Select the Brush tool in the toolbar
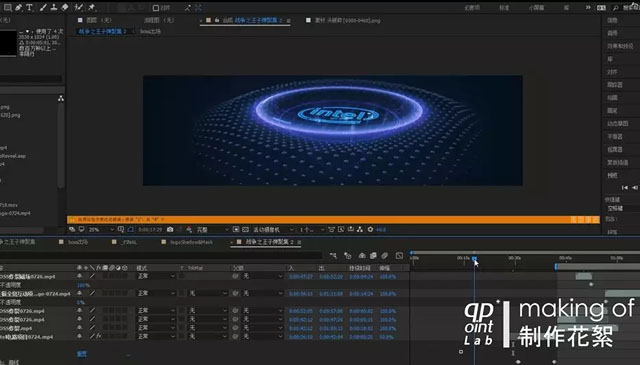Screen dimensions: 640x365 pyautogui.click(x=43, y=7)
